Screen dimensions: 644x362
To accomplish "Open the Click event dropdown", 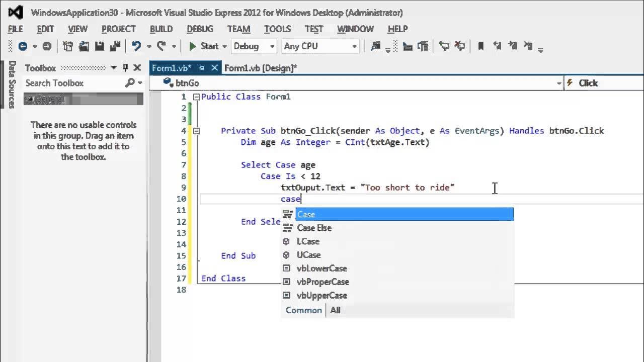I will click(604, 83).
